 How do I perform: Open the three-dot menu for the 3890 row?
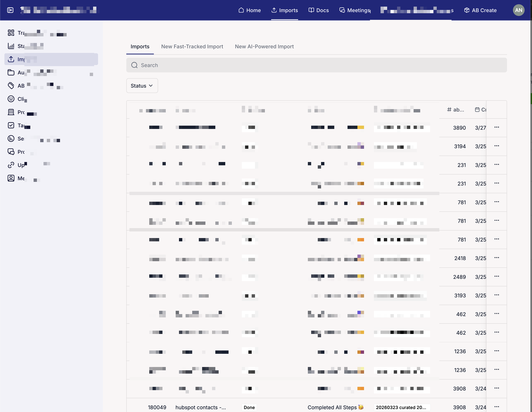tap(497, 127)
